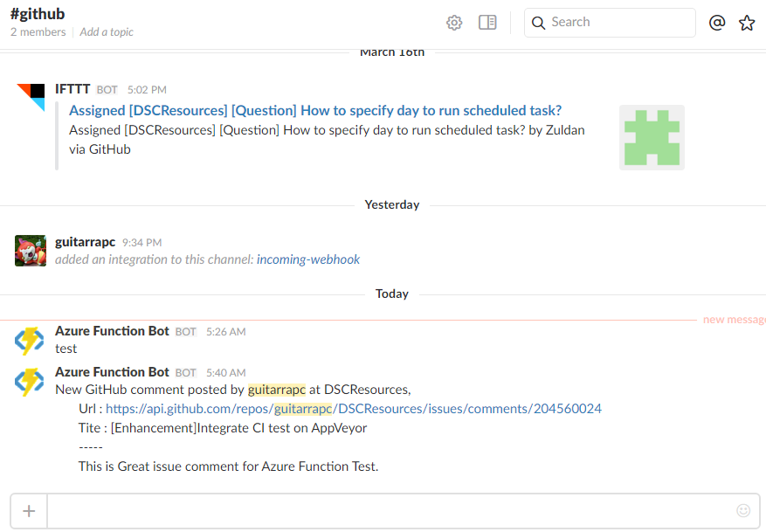Click the Yesterday date divider label
The height and width of the screenshot is (532, 766).
pos(392,204)
